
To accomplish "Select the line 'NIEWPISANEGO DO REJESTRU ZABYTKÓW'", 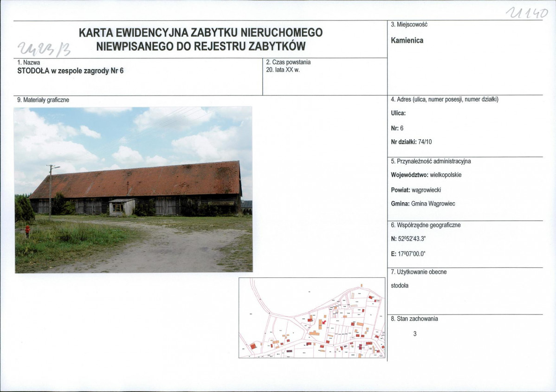I will pos(200,46).
